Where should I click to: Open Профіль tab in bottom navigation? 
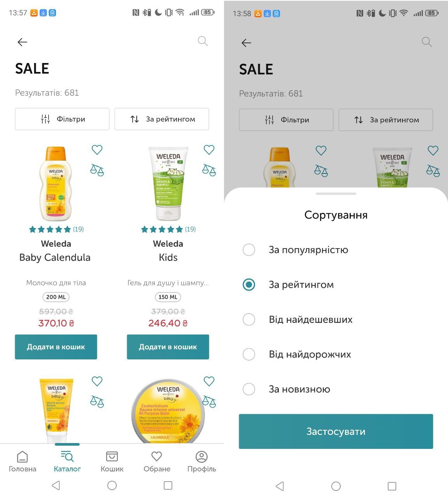(x=201, y=461)
